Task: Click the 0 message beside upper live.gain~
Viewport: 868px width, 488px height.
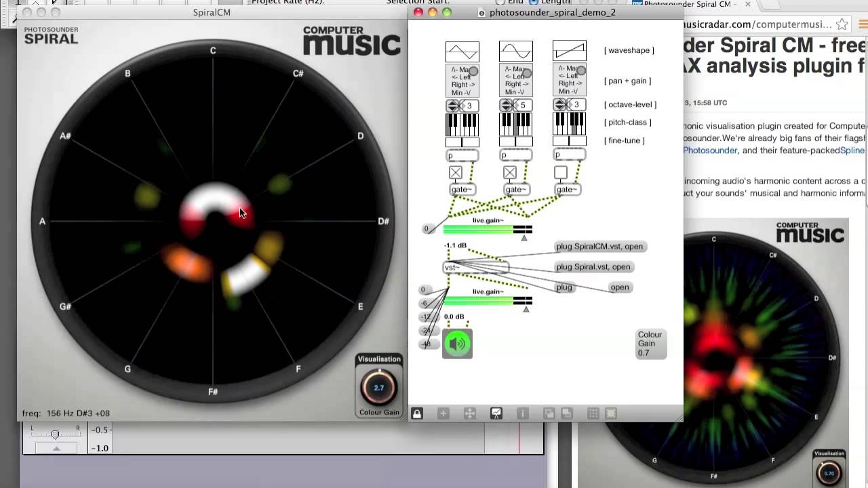Action: tap(427, 229)
